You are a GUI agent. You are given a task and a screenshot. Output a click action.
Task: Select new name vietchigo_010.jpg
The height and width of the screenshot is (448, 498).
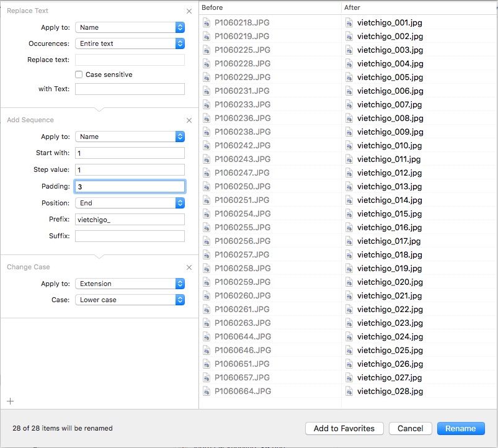click(389, 146)
